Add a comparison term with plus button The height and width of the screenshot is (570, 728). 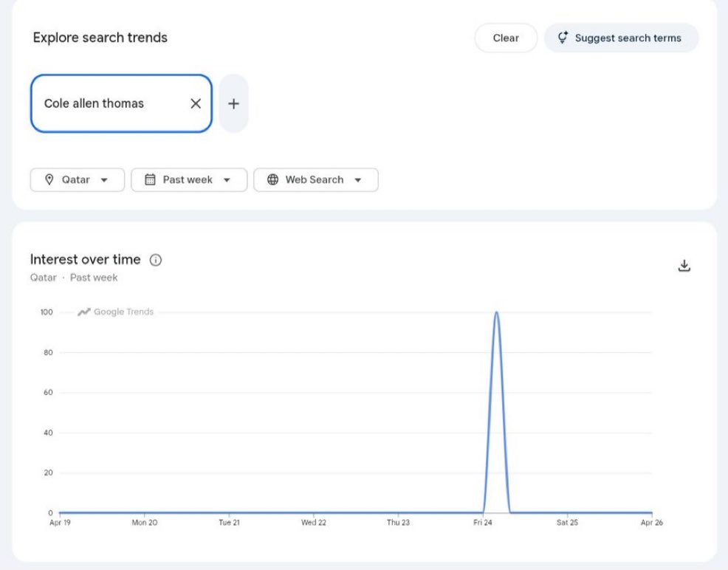pyautogui.click(x=233, y=103)
